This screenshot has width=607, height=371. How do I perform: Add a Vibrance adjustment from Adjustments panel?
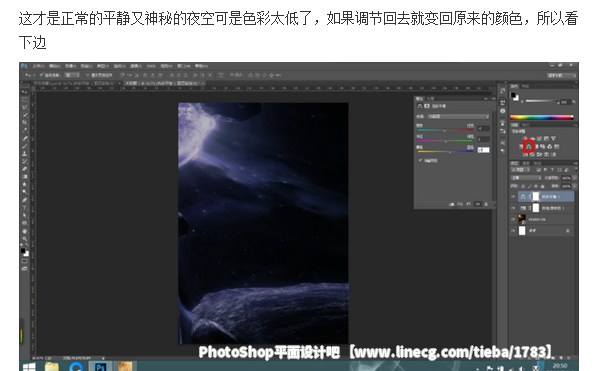[x=553, y=138]
